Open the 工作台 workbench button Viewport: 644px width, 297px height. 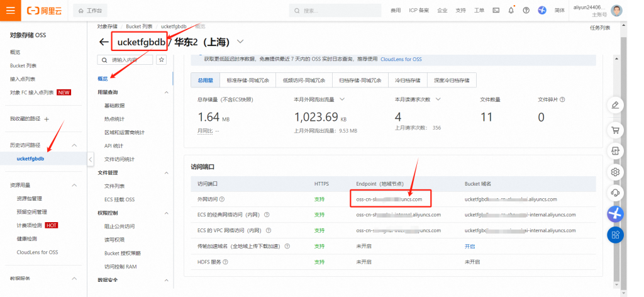tap(90, 11)
